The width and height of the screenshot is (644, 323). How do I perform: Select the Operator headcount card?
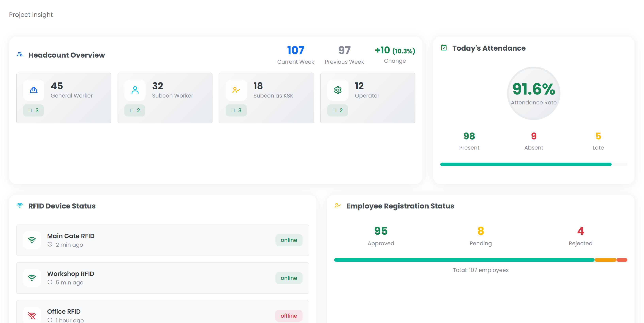pos(368,98)
